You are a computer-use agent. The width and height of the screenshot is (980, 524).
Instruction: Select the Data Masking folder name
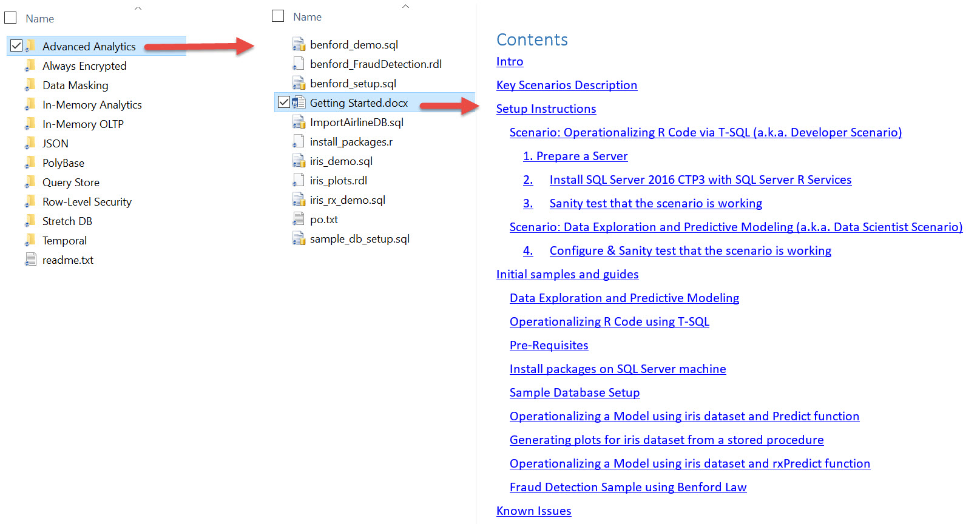point(75,86)
